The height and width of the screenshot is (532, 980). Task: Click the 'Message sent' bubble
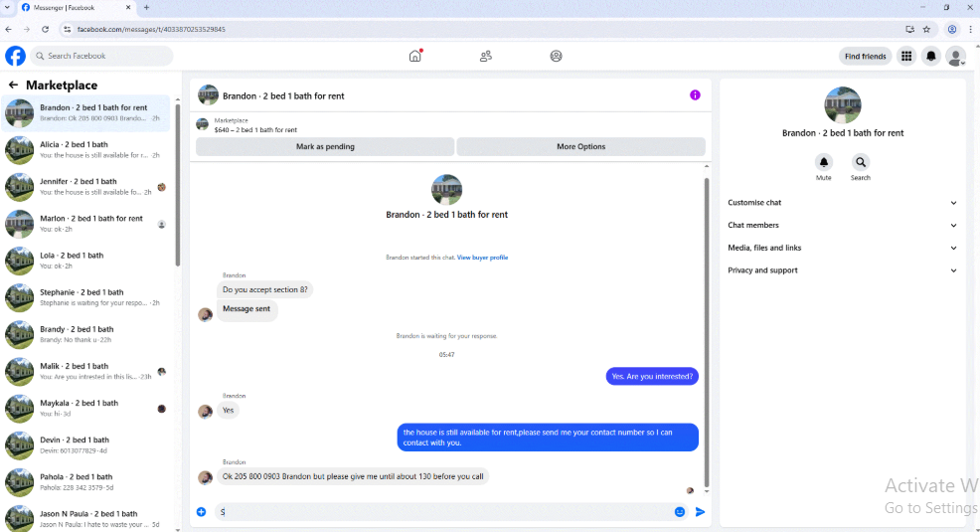click(246, 309)
